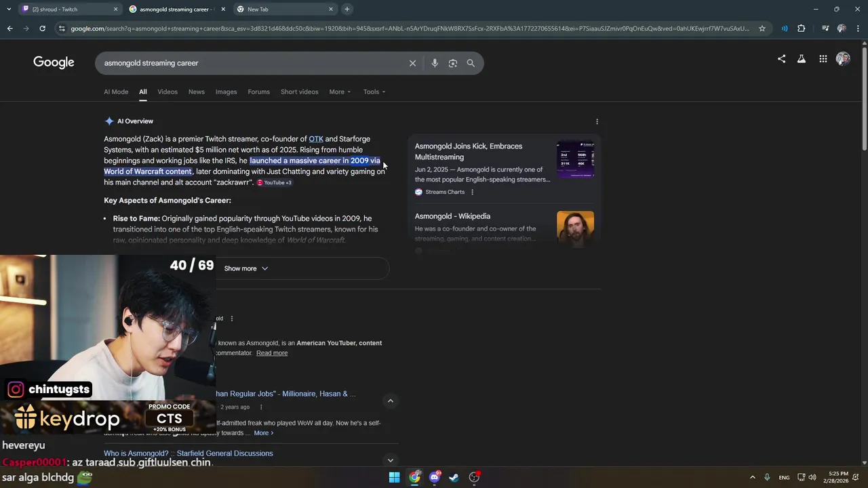Clear the search box with the X icon
The image size is (868, 488).
[412, 63]
